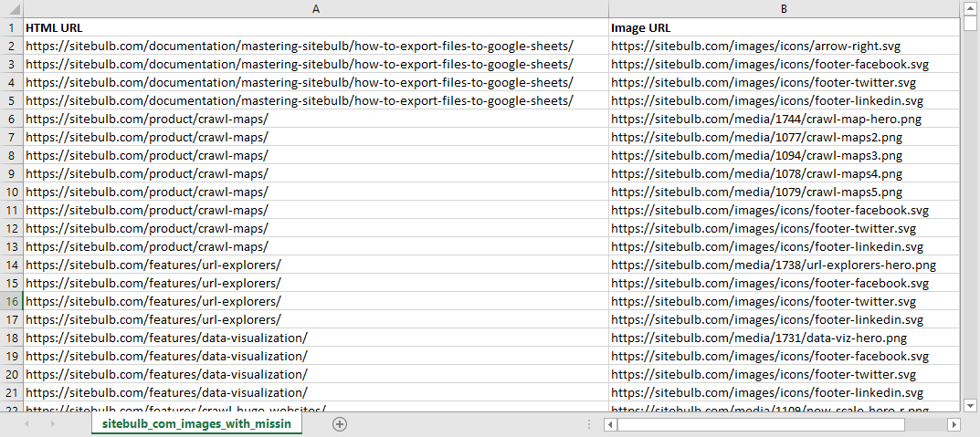Select row 16 url-explorers HTML URL cell

(316, 302)
